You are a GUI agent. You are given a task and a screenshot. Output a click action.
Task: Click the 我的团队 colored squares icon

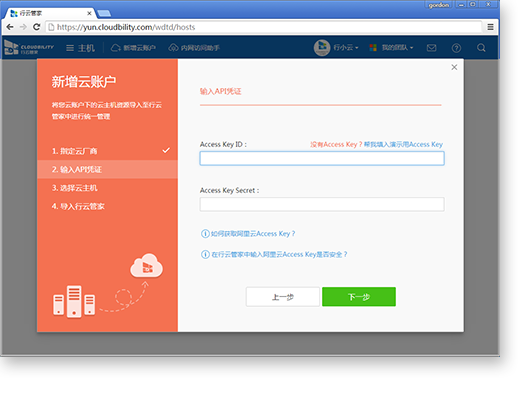point(373,48)
